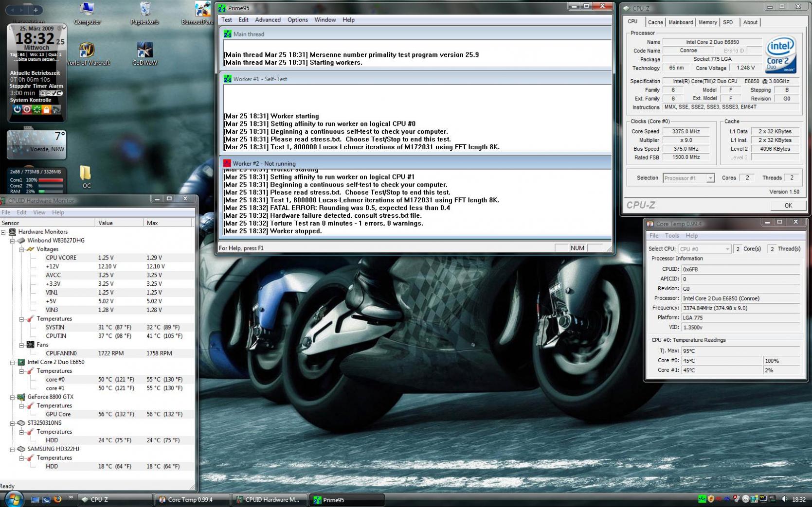Image resolution: width=812 pixels, height=507 pixels.
Task: Collapse the GeForce 8800 GTX node
Action: (x=12, y=397)
